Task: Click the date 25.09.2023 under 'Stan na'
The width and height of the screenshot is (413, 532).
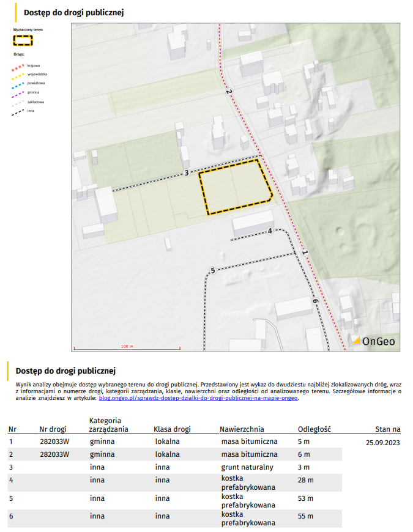Action: click(383, 442)
